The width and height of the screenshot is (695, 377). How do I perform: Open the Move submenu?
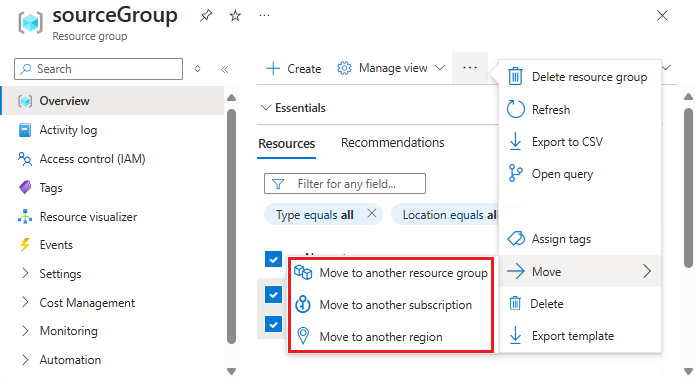[580, 271]
